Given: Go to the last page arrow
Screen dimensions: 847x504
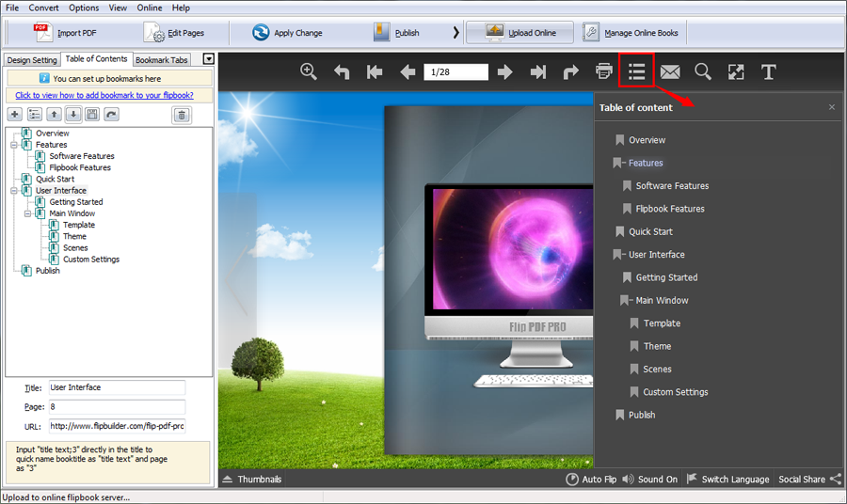Looking at the screenshot, I should point(538,72).
